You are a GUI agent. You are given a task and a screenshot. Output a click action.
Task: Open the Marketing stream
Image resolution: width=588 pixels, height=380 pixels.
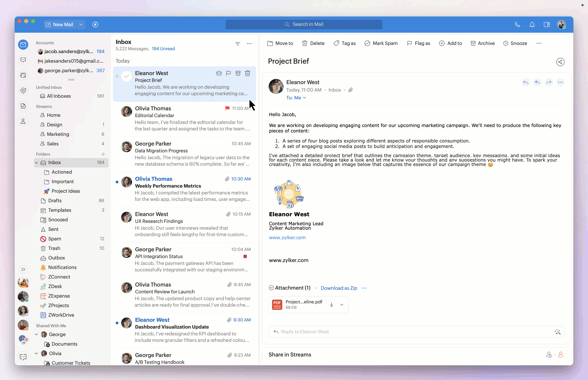point(58,134)
